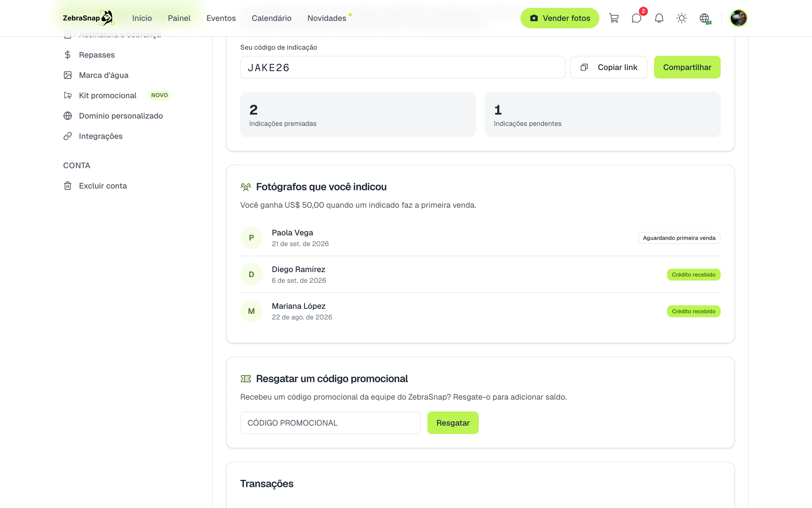812x508 pixels.
Task: Open Integrações in the sidebar
Action: click(x=101, y=136)
